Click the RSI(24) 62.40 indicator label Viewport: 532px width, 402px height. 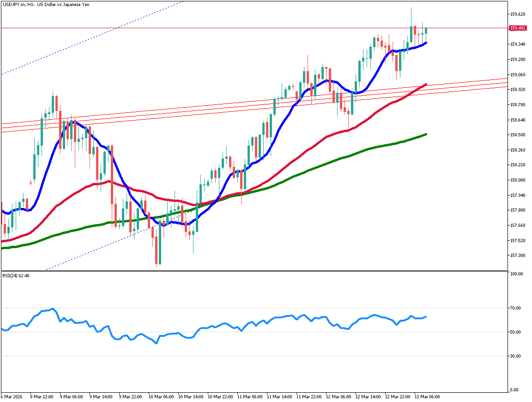click(x=16, y=276)
